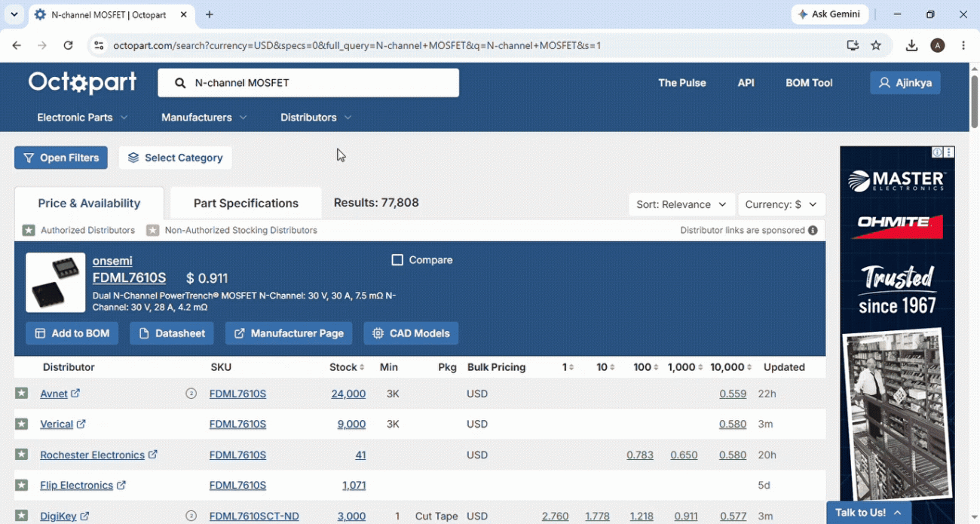This screenshot has height=524, width=980.
Task: Open Chrome downloads icon
Action: pos(911,45)
